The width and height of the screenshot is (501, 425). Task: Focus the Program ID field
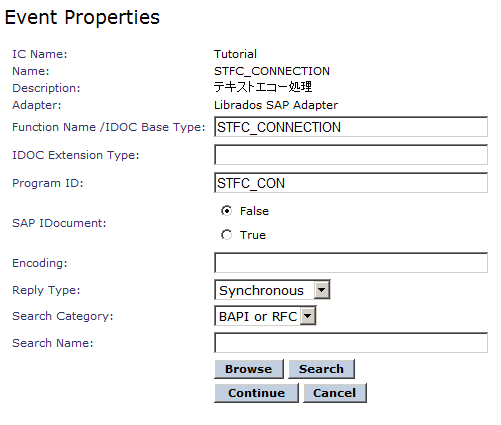351,183
